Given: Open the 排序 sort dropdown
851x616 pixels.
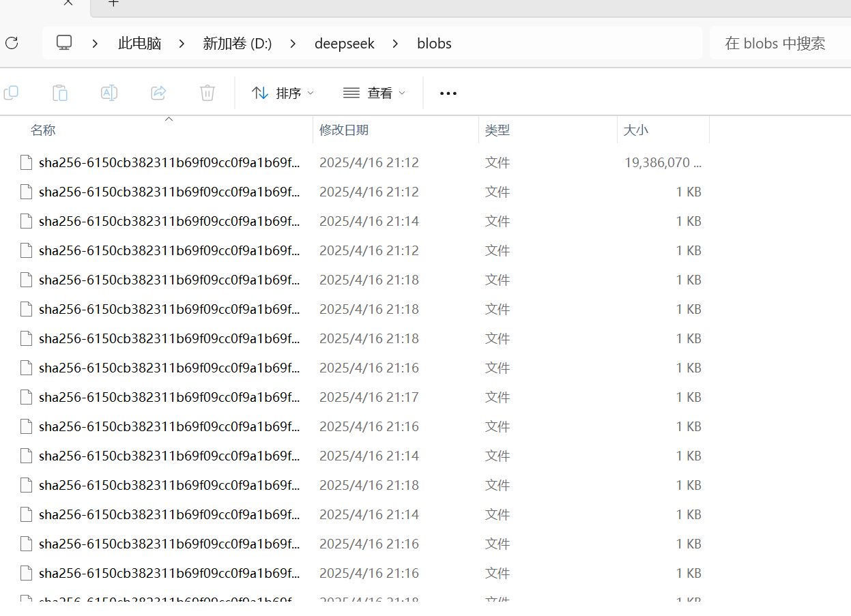Looking at the screenshot, I should tap(283, 93).
